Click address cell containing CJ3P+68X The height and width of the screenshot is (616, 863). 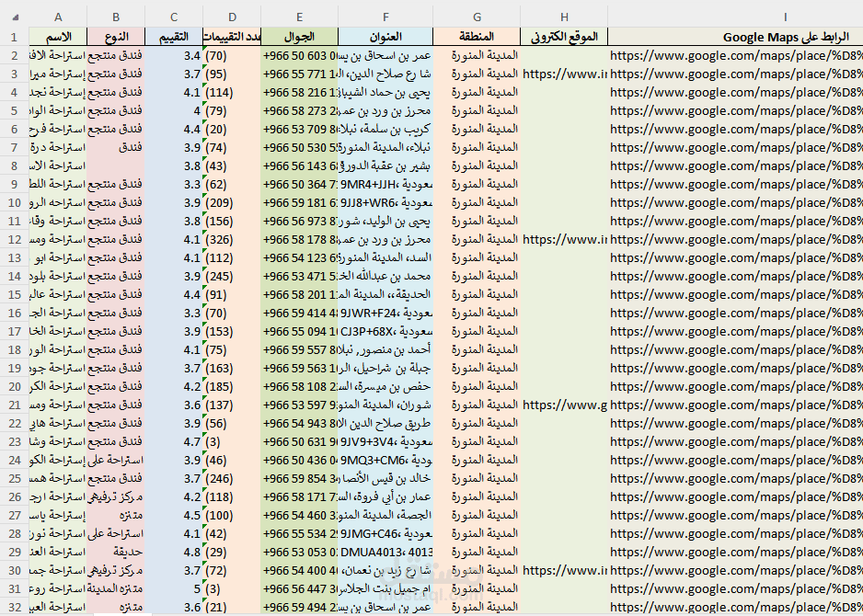[385, 332]
